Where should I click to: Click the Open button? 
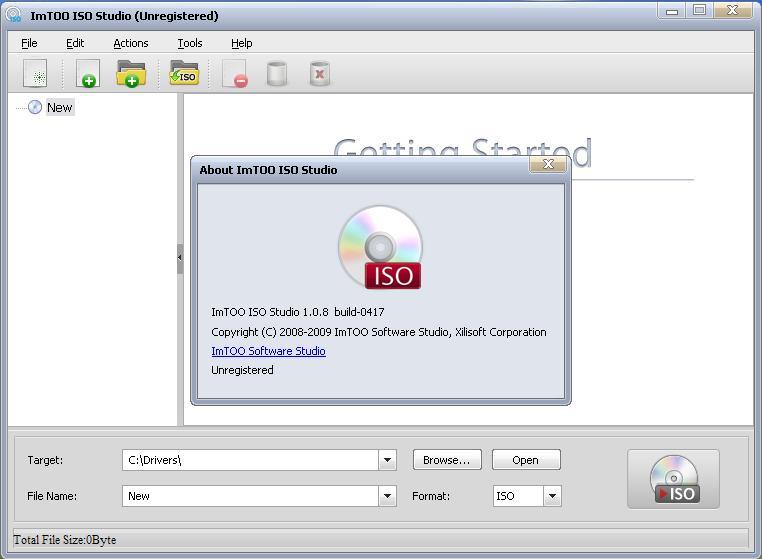[526, 460]
